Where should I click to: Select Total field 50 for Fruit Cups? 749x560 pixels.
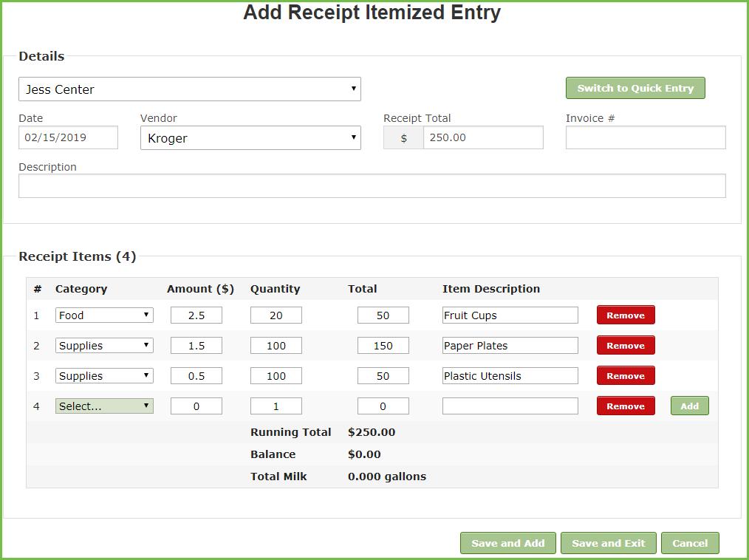[x=383, y=315]
